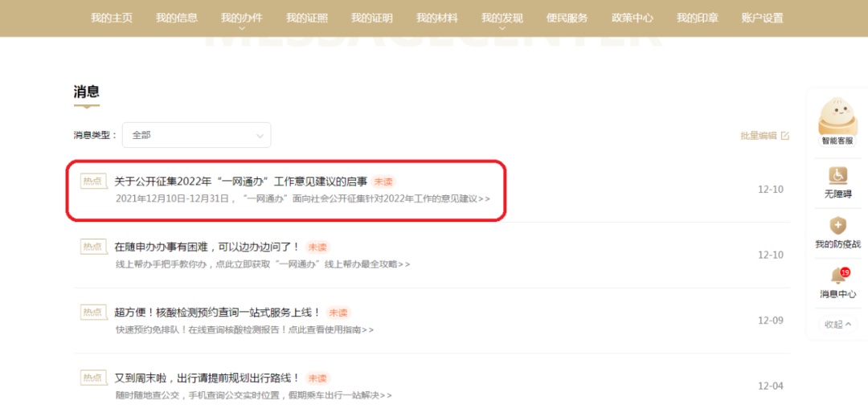Open 政策中心 menu item
The width and height of the screenshot is (868, 409).
pos(632,18)
